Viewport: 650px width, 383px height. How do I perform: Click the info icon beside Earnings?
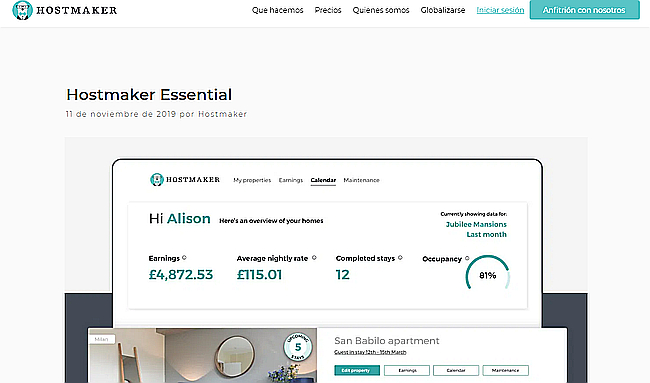click(x=184, y=257)
